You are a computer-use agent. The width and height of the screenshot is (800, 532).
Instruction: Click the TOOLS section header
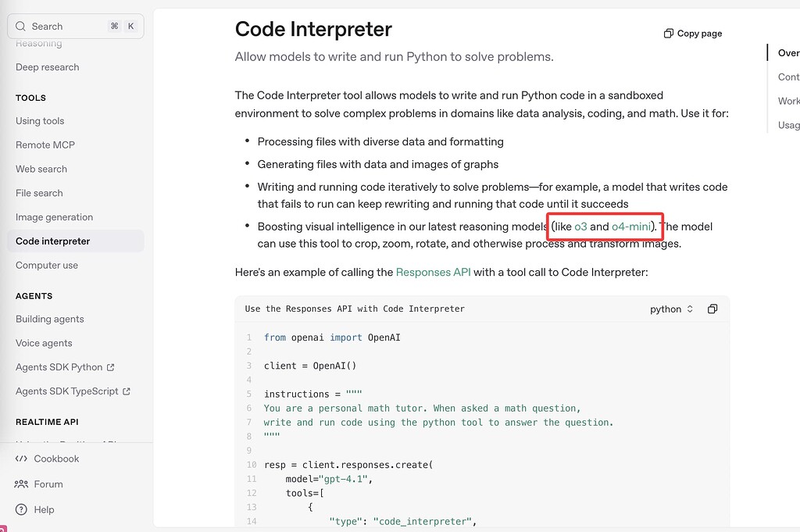[x=30, y=98]
